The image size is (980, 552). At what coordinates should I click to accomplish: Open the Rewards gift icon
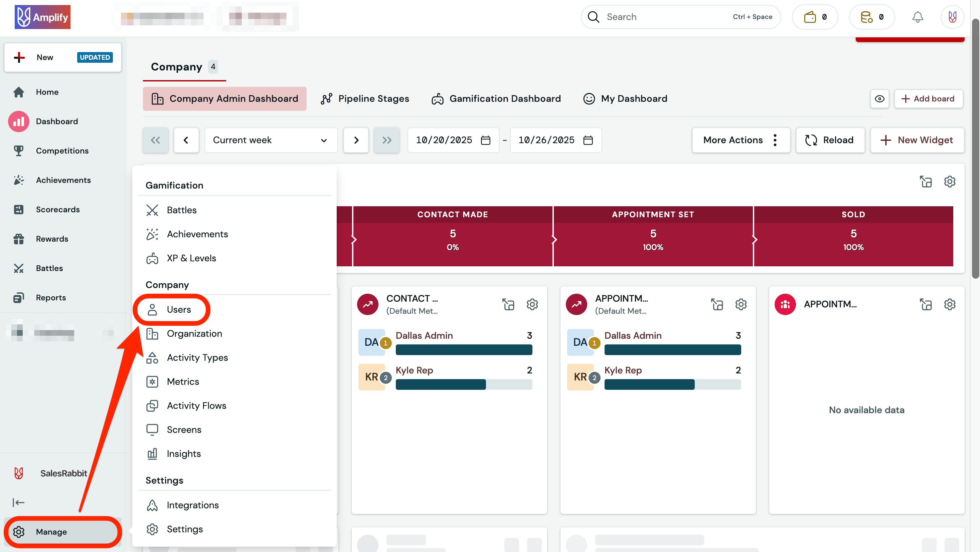pos(18,239)
